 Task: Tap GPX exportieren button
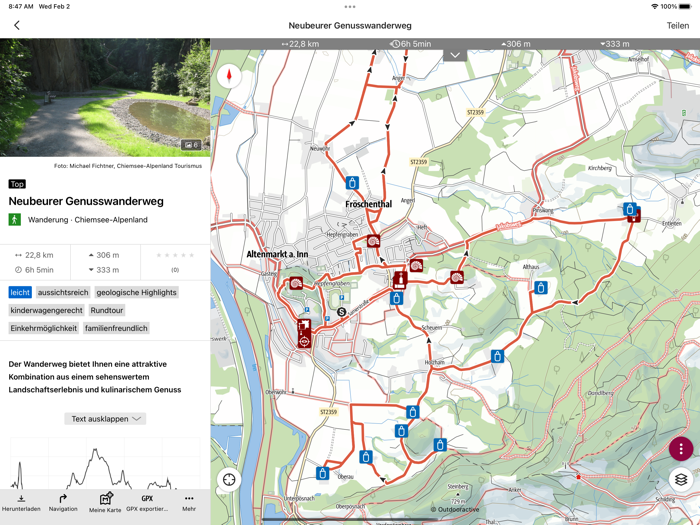147,503
